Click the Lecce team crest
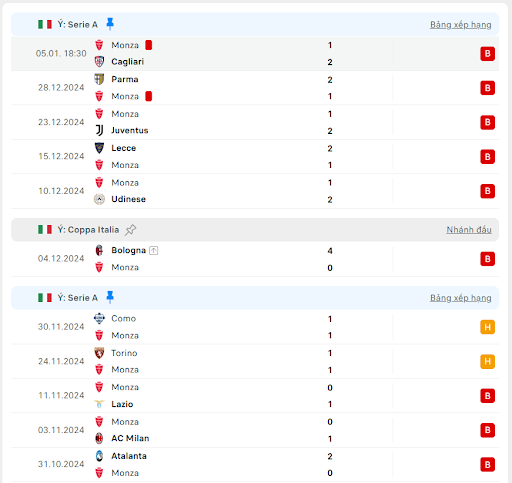The image size is (512, 483). [99, 148]
